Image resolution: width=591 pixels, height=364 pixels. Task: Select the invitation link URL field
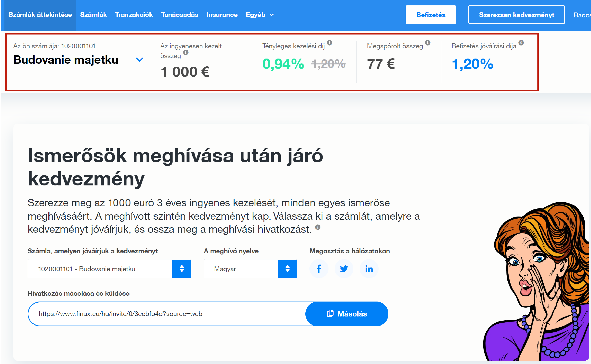[144, 314]
